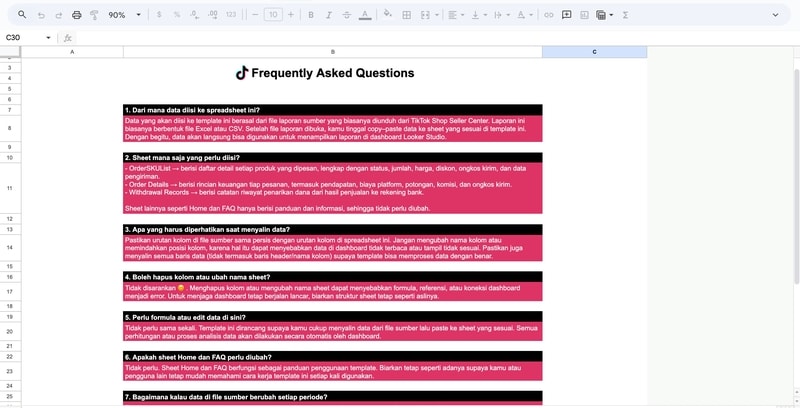This screenshot has height=408, width=800.
Task: Select column C header
Action: (x=594, y=52)
